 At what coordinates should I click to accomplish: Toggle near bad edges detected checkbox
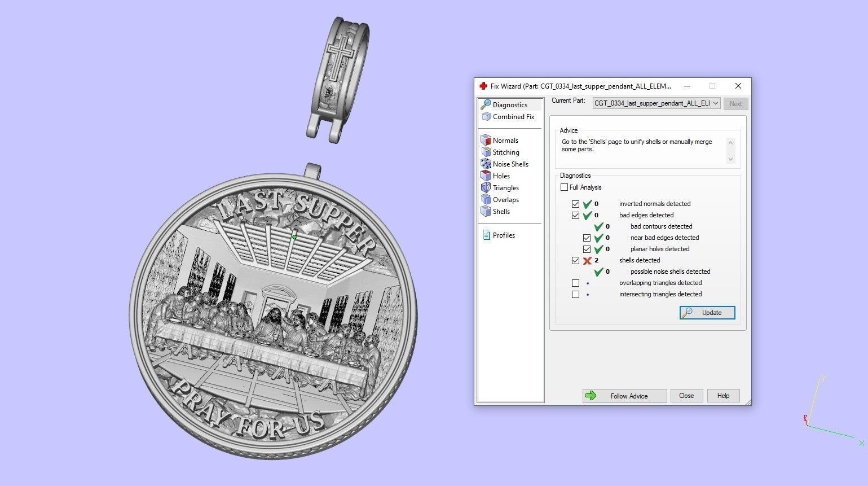click(x=587, y=238)
